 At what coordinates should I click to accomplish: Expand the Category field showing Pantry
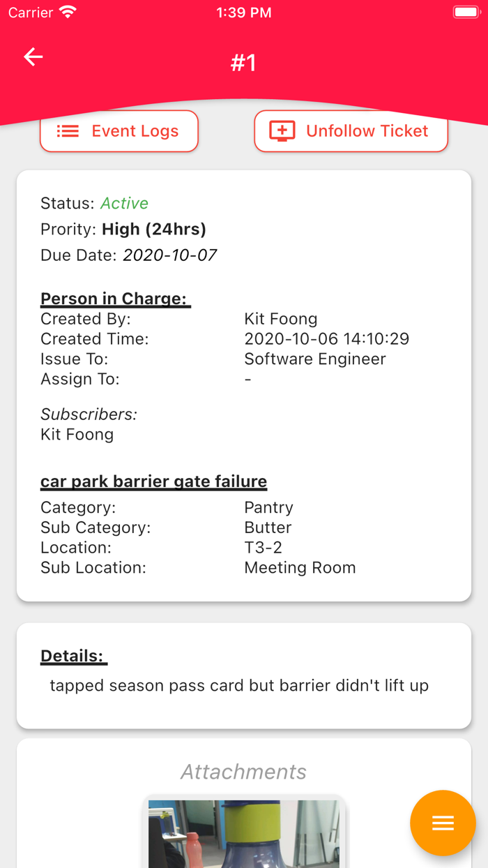pyautogui.click(x=268, y=507)
